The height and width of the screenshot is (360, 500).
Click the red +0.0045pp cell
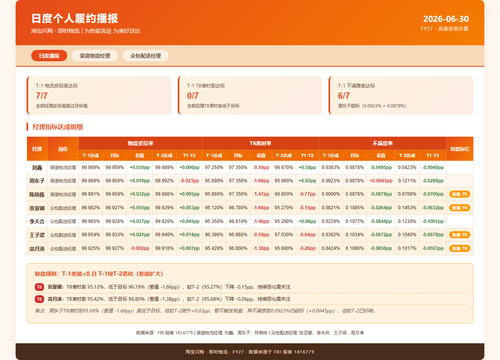(x=381, y=181)
